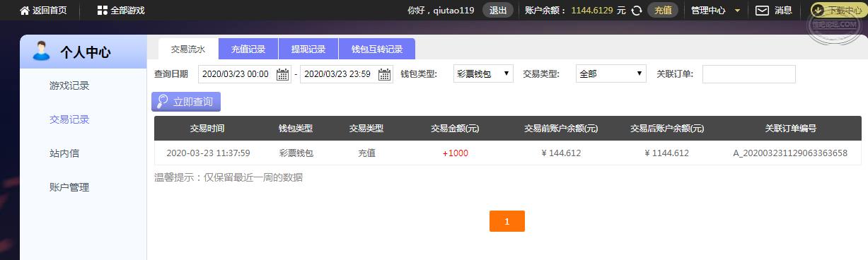
Task: Click order number A_20200323112906336​3658
Action: [790, 153]
